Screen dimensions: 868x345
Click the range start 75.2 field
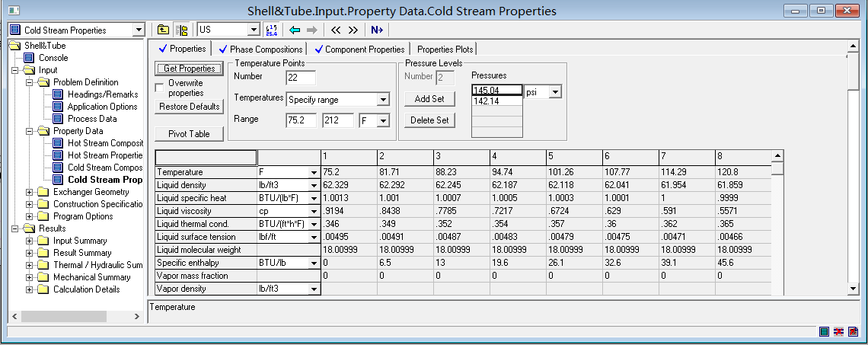click(x=302, y=120)
